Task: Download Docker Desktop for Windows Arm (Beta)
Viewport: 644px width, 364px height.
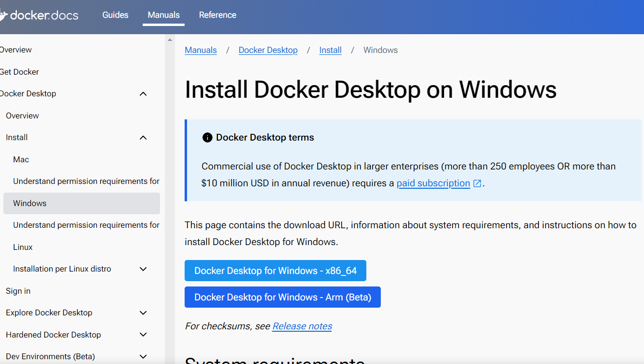Action: 282,297
